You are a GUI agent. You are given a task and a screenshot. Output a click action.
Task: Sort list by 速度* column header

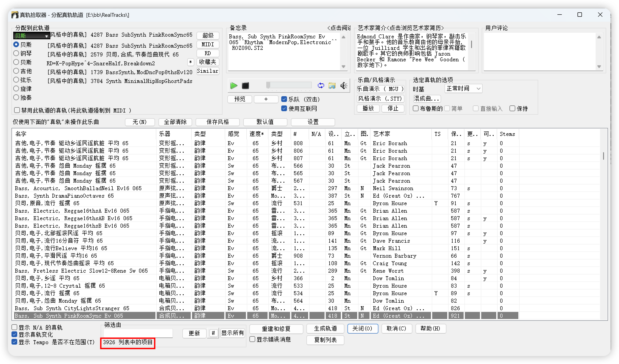pyautogui.click(x=257, y=134)
